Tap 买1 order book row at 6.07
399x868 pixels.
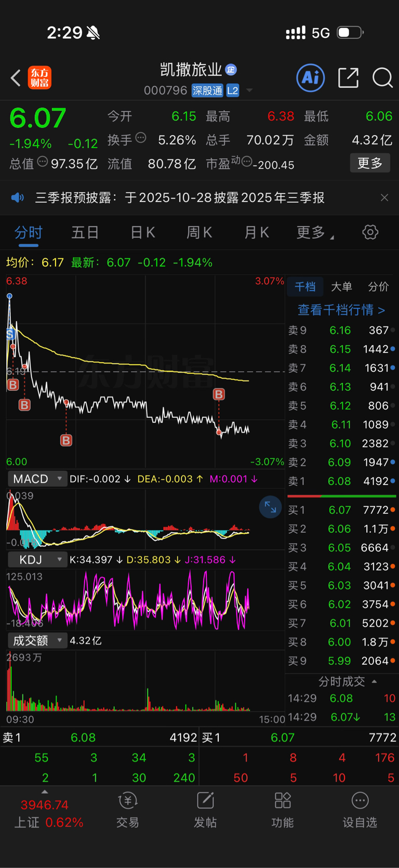pyautogui.click(x=341, y=510)
